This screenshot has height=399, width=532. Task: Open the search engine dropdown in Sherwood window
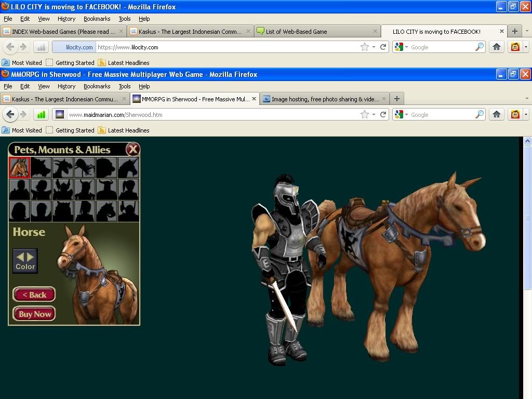click(406, 115)
